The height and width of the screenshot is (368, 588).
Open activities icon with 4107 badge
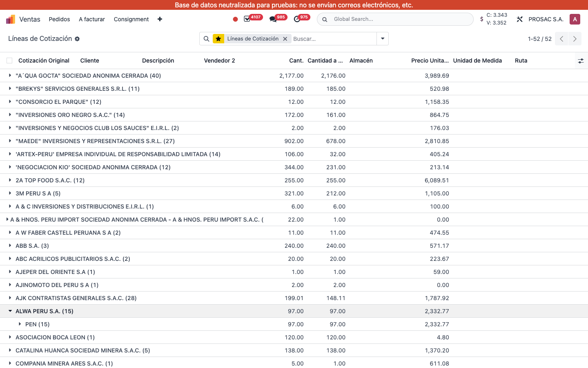pyautogui.click(x=247, y=19)
